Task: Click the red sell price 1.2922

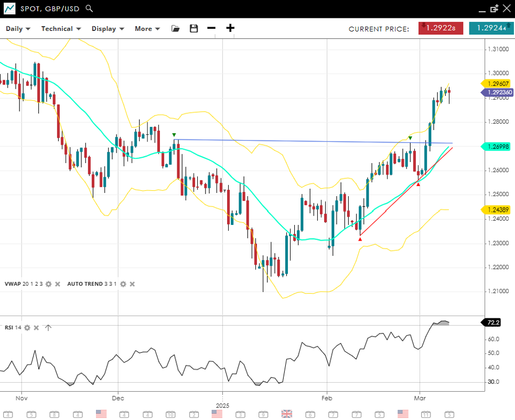Action: (x=441, y=28)
